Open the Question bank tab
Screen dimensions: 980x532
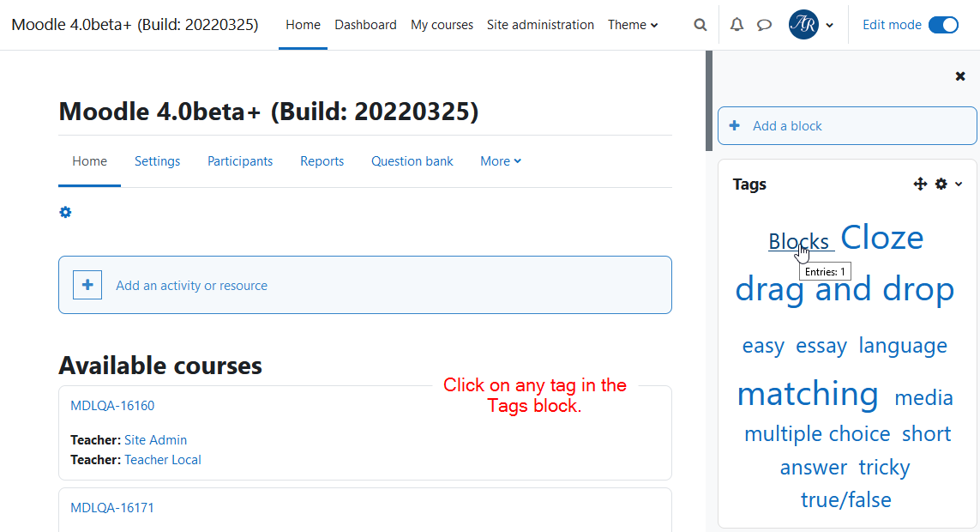coord(412,161)
